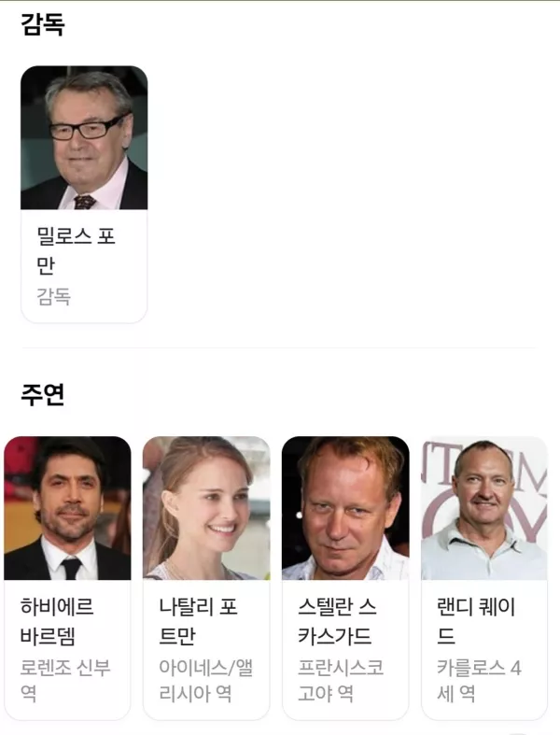The width and height of the screenshot is (560, 735).
Task: Select the 감독 role label under 밀로스 포만
Action: (x=54, y=297)
